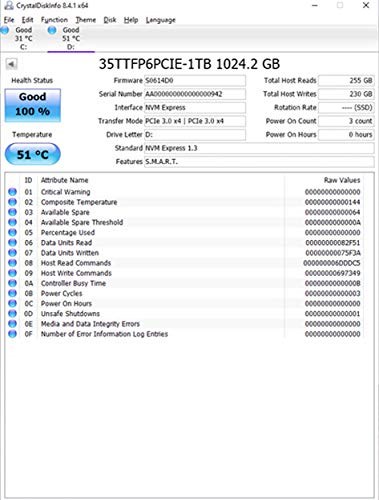Select the Data Units Read attribute name

(x=66, y=243)
